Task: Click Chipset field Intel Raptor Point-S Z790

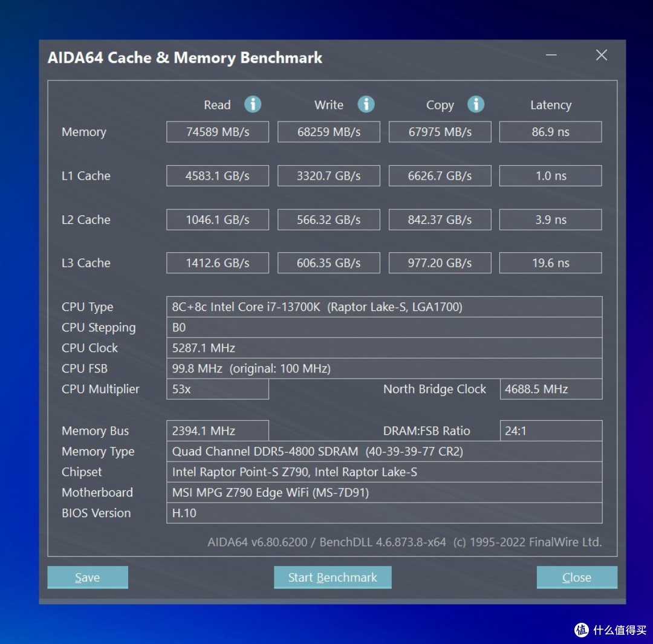Action: (385, 472)
